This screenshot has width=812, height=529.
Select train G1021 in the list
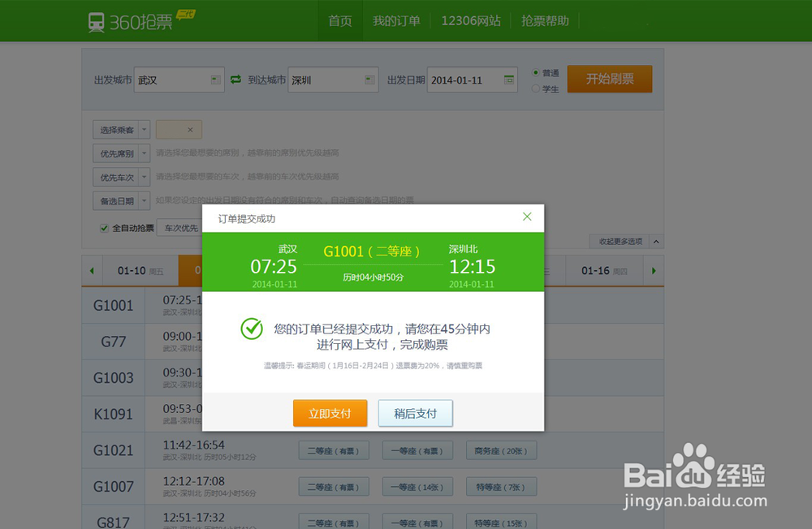pyautogui.click(x=114, y=450)
